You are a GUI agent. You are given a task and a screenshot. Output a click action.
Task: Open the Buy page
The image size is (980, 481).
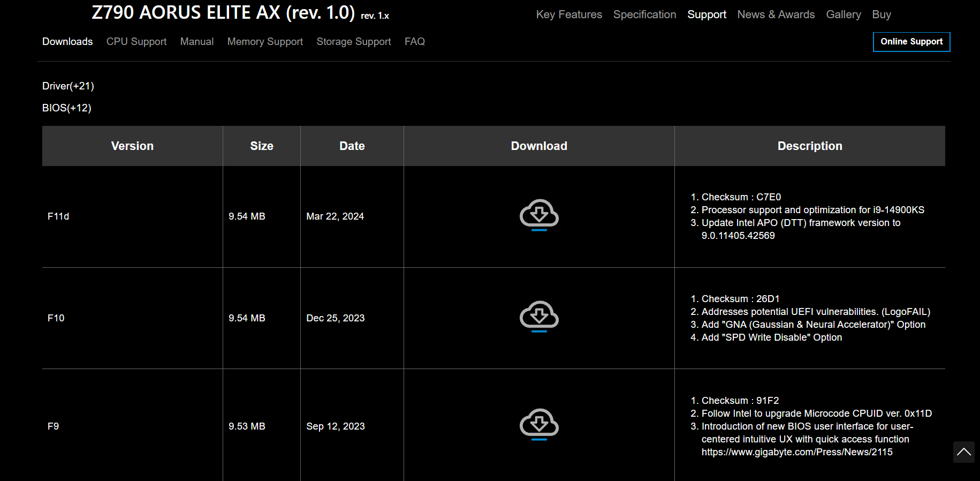pos(882,14)
